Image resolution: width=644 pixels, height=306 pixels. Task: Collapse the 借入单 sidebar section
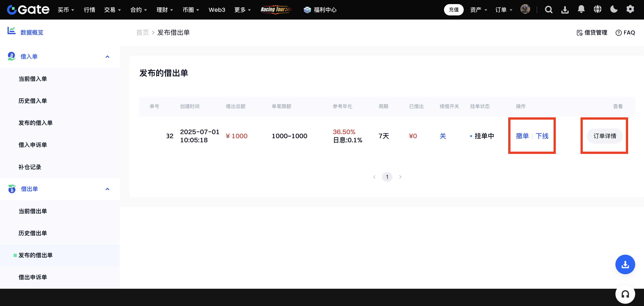[107, 57]
